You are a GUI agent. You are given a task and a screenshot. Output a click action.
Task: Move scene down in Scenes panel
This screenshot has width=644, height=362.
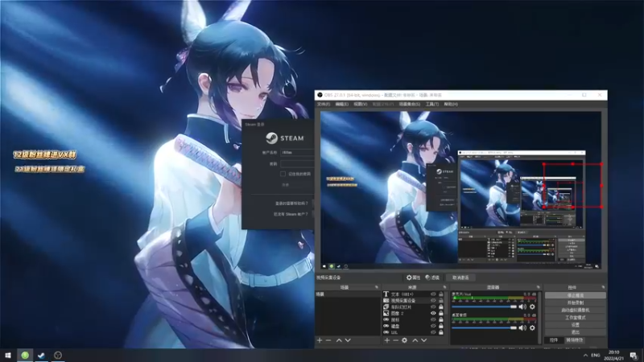[348, 340]
